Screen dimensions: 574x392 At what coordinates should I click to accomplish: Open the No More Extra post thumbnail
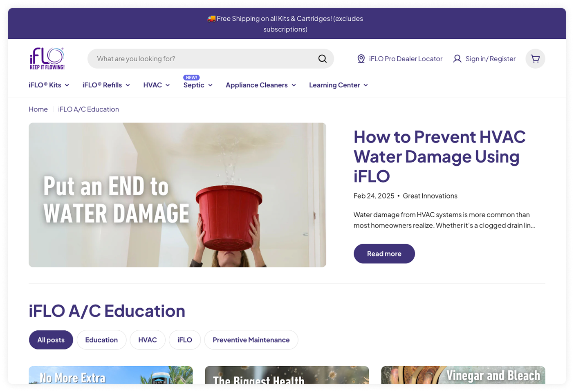tap(111, 375)
